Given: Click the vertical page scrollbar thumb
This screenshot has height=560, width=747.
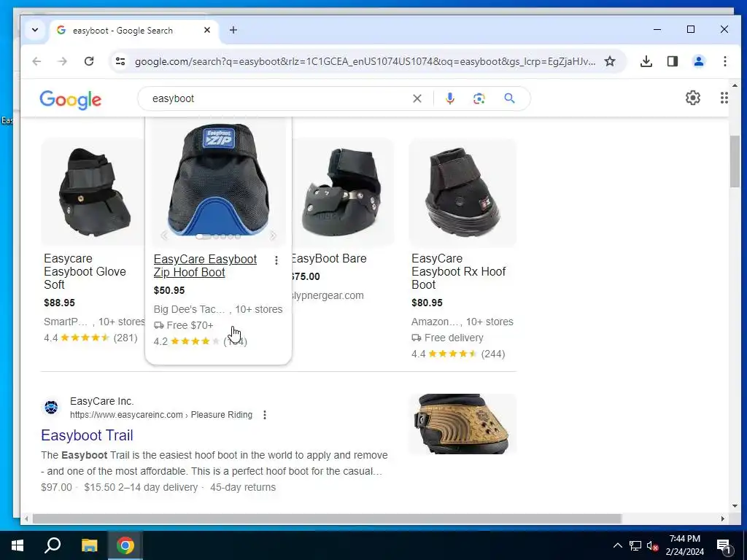Looking at the screenshot, I should pos(735,161).
